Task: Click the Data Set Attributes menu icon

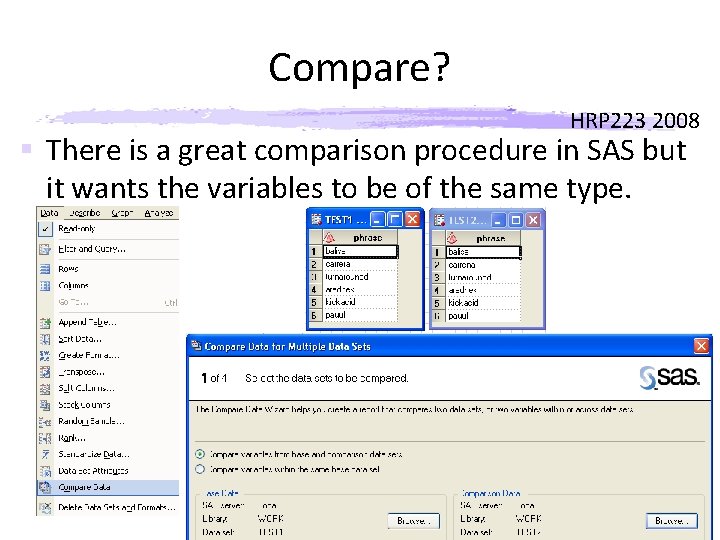Action: click(45, 471)
